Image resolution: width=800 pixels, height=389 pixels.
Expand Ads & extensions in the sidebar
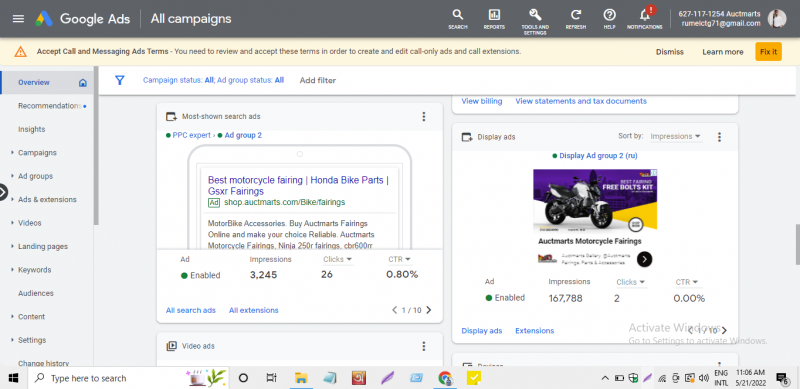(13, 200)
